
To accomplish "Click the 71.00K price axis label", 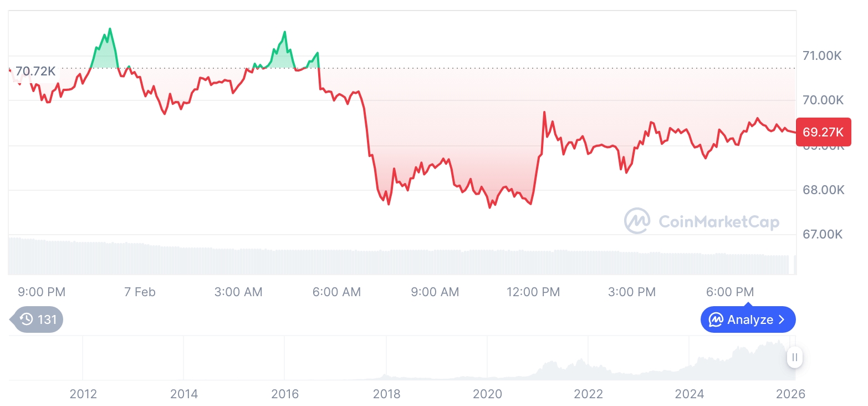I will 823,55.
